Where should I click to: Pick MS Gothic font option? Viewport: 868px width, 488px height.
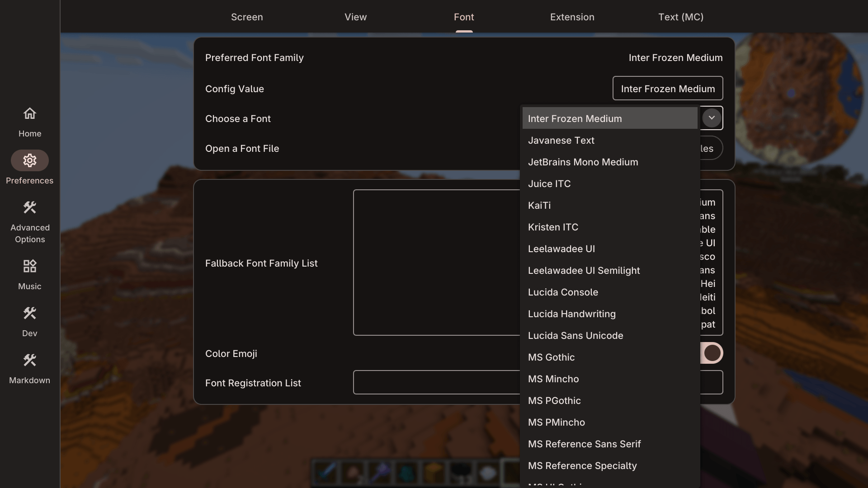coord(551,357)
